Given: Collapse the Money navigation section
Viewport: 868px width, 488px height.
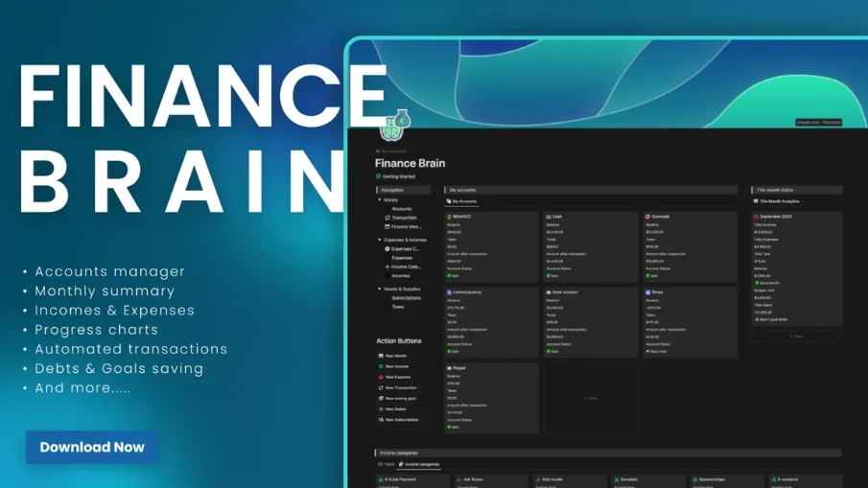Looking at the screenshot, I should point(379,200).
